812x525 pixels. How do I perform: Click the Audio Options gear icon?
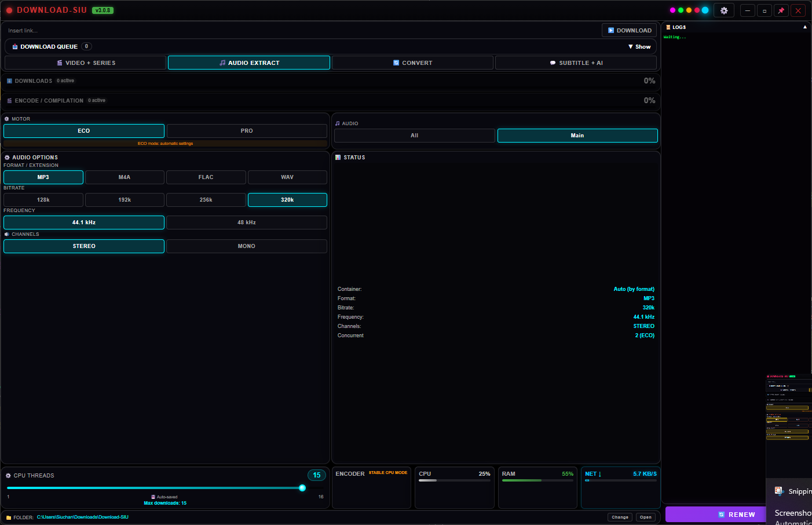(7, 158)
